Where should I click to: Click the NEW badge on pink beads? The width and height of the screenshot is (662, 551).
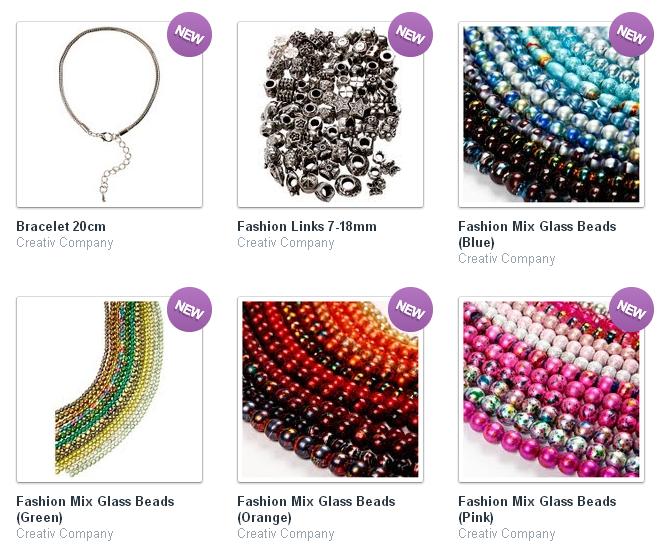point(631,309)
